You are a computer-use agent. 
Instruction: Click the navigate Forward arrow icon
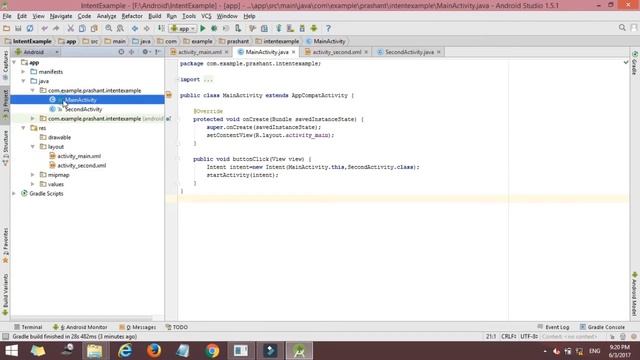tap(147, 29)
